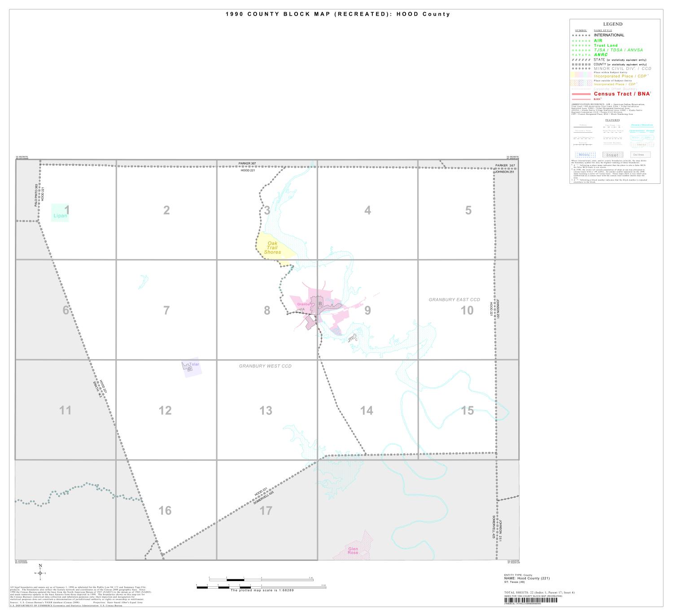Expand map grid cell number 9
The width and height of the screenshot is (673, 616).
click(368, 309)
